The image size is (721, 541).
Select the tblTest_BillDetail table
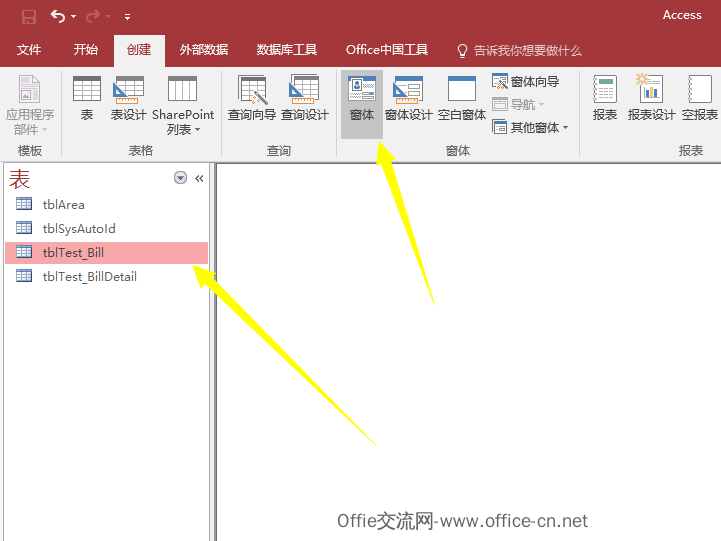[107, 276]
